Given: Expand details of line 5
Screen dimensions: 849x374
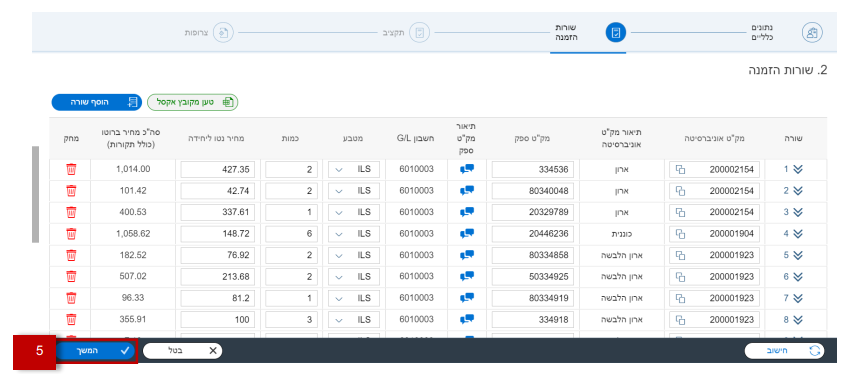Looking at the screenshot, I should coord(798,255).
